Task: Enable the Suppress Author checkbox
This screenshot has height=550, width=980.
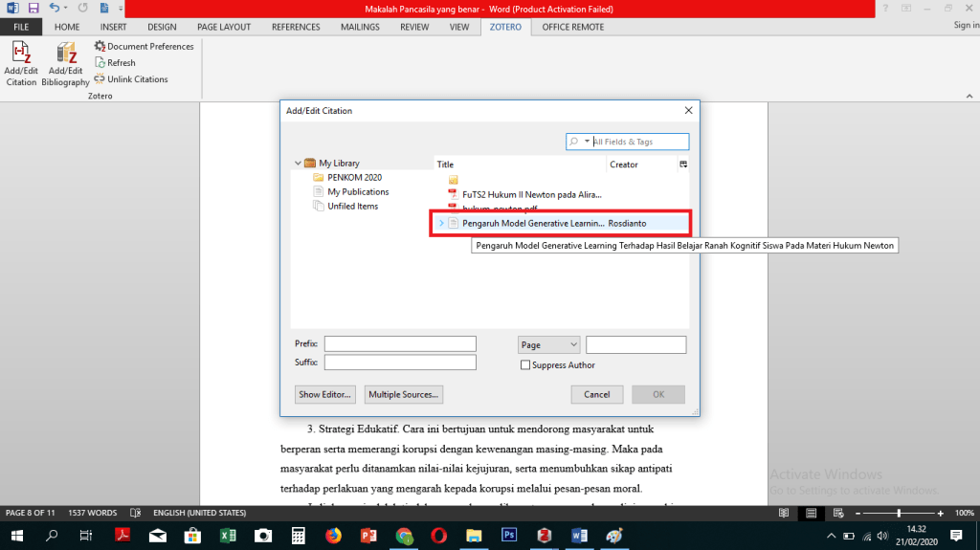Action: [x=525, y=365]
